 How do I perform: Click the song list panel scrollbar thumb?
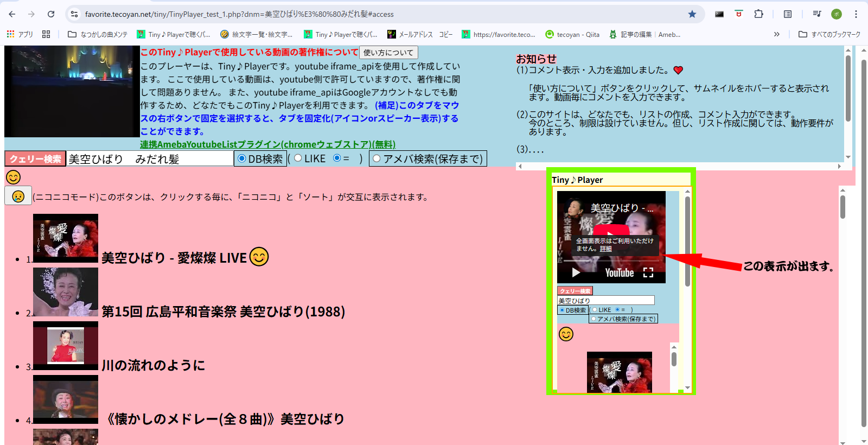click(x=843, y=207)
